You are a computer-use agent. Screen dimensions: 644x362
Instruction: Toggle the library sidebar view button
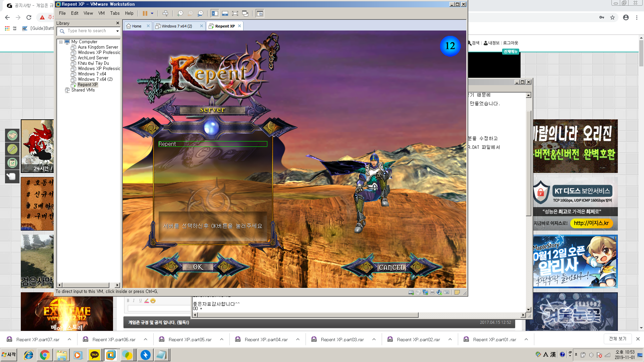coord(215,13)
